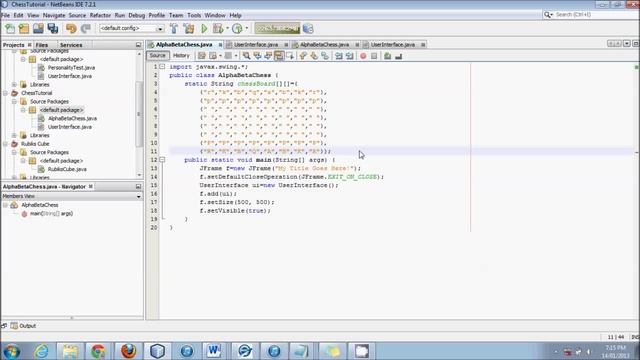Screen dimensions: 640x360
Task: Click the Shift Line Right editor icon
Action: pyautogui.click(x=350, y=56)
